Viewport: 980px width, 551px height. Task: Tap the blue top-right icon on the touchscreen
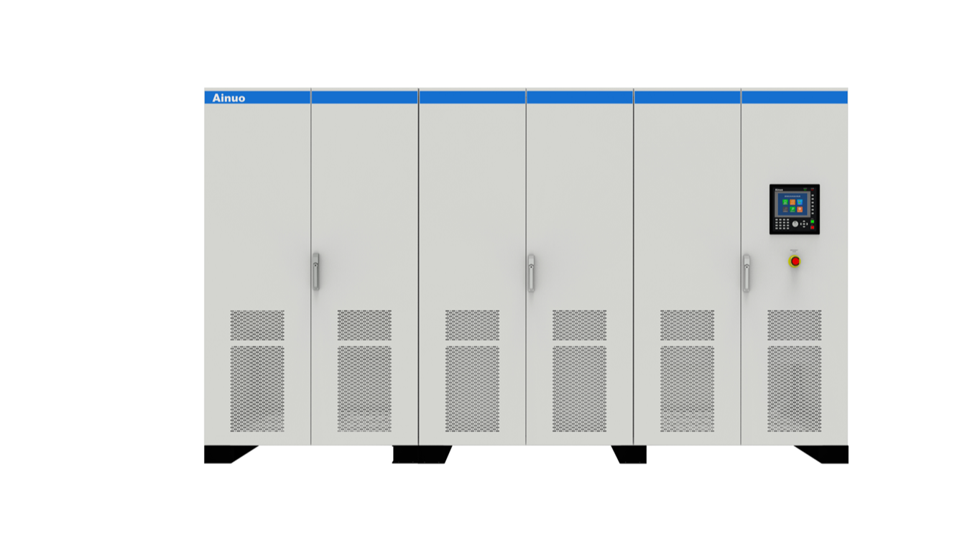tap(800, 202)
